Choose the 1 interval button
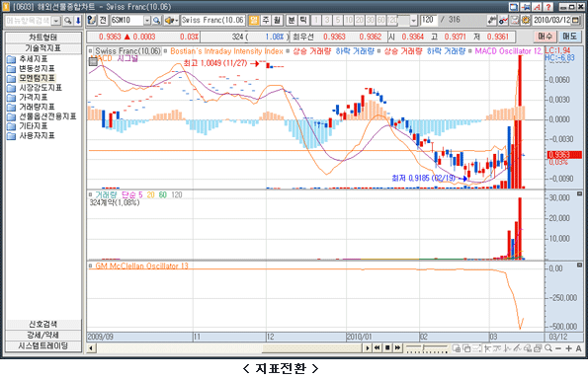Screen dimensions: 588x379 [316, 20]
